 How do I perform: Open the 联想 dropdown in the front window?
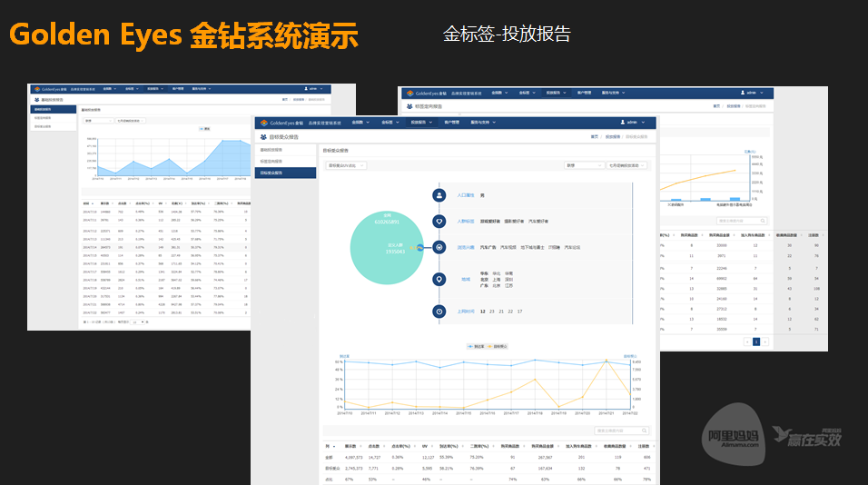pos(584,165)
